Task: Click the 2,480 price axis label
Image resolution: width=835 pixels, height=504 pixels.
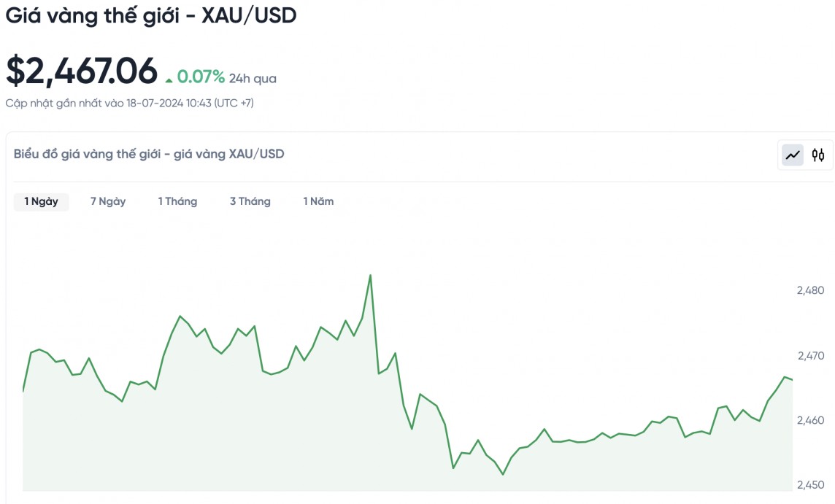Action: coord(810,290)
